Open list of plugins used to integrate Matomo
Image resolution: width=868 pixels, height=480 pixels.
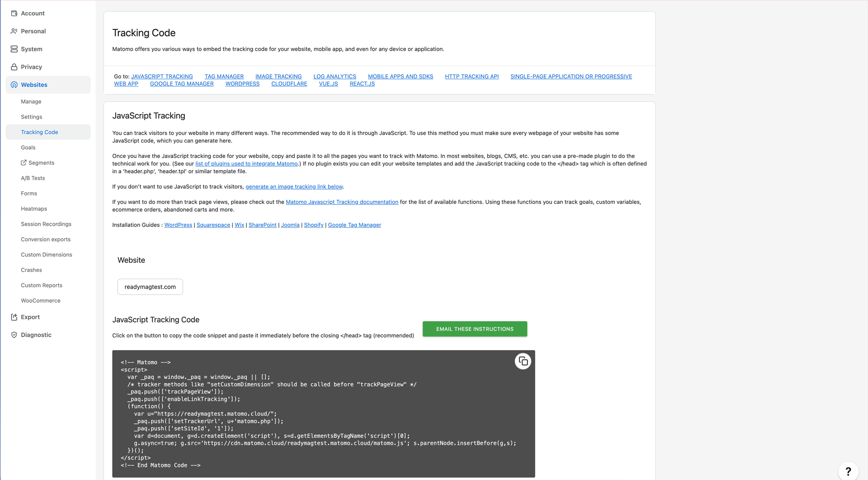point(246,164)
